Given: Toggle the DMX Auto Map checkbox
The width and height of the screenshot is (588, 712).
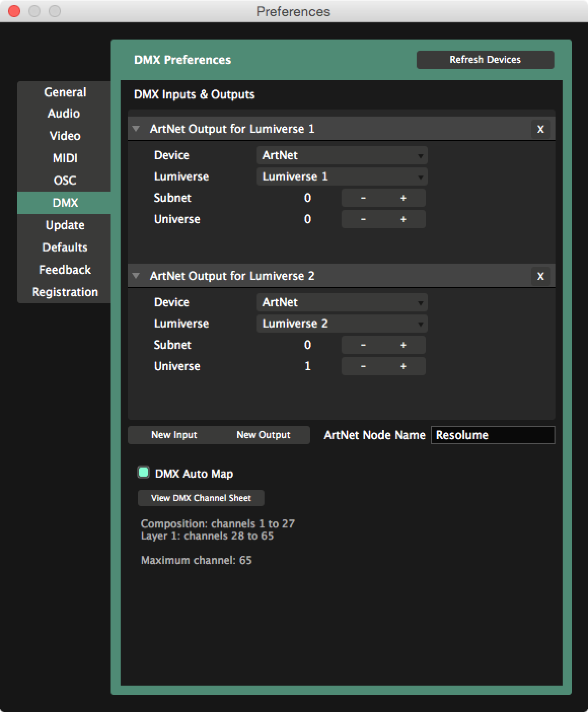Looking at the screenshot, I should point(143,473).
